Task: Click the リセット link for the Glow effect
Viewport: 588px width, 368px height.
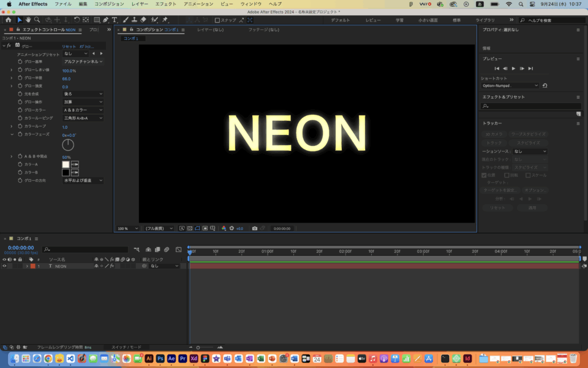Action: [x=69, y=46]
